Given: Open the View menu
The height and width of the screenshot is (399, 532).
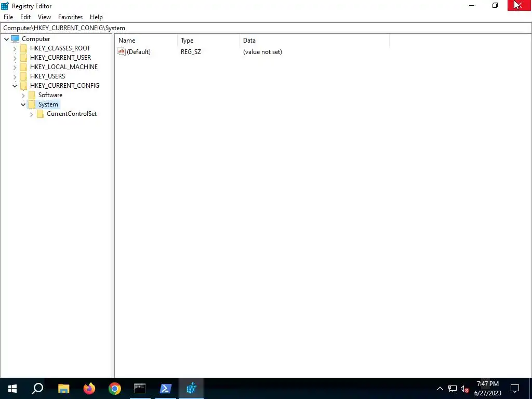Looking at the screenshot, I should pyautogui.click(x=44, y=17).
